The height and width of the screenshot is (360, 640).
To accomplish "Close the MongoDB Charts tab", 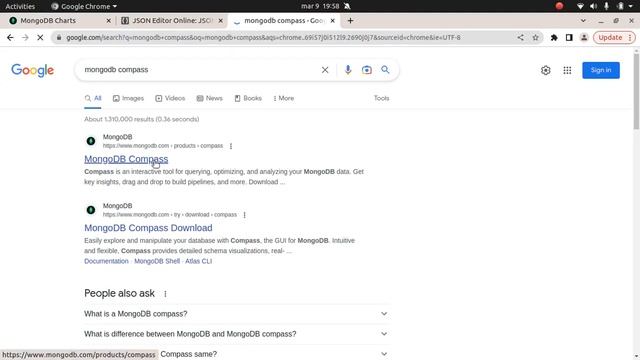I will [109, 20].
